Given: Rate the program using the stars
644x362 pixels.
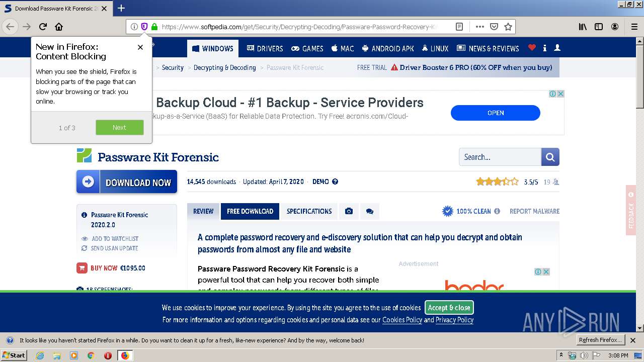Looking at the screenshot, I should (497, 182).
